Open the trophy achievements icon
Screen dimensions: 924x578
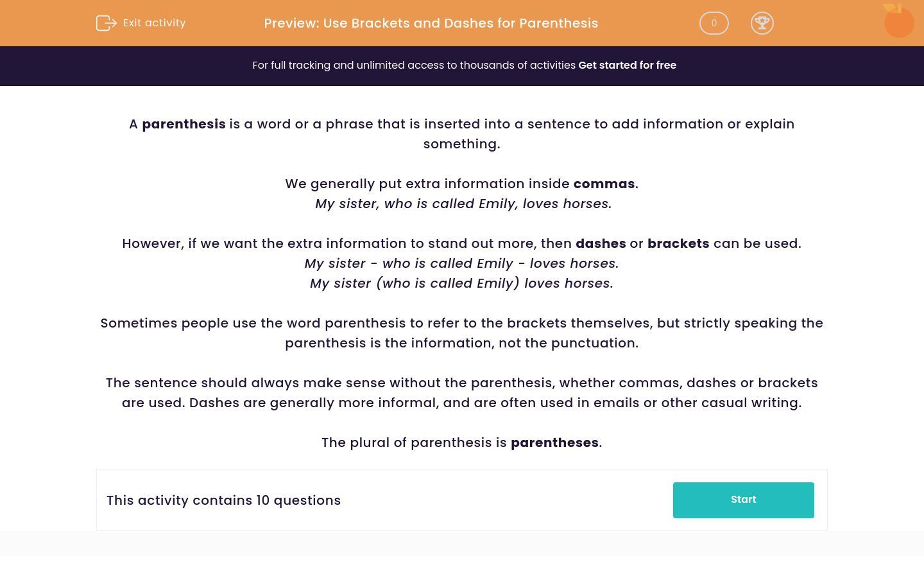(762, 23)
